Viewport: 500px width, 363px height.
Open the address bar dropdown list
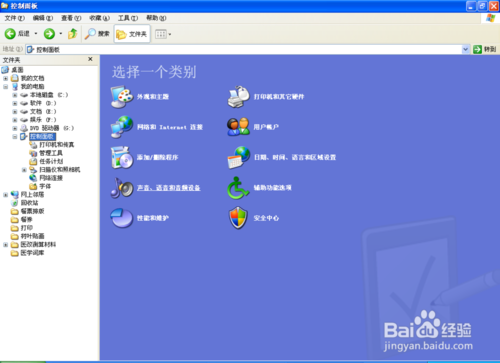click(466, 49)
